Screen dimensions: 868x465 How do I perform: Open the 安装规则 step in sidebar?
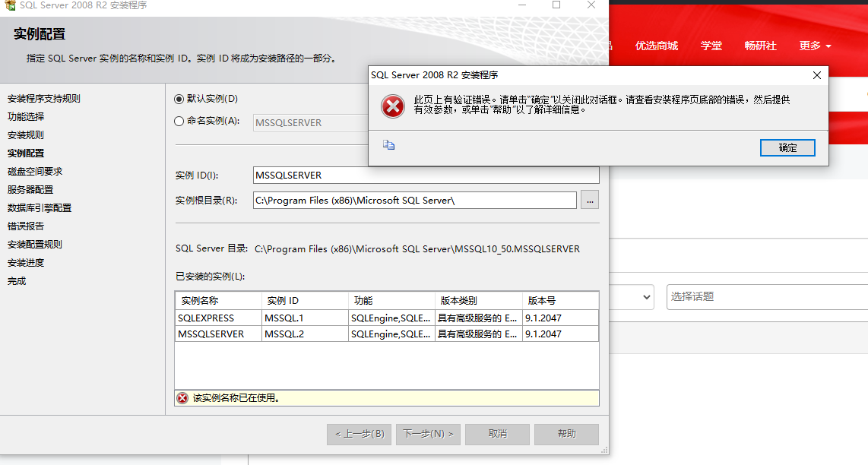pos(26,135)
